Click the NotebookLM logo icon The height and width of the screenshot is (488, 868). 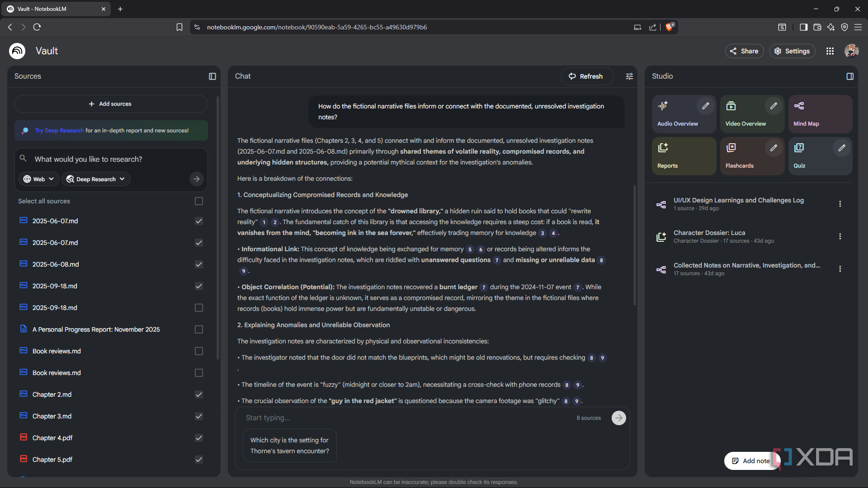click(17, 51)
